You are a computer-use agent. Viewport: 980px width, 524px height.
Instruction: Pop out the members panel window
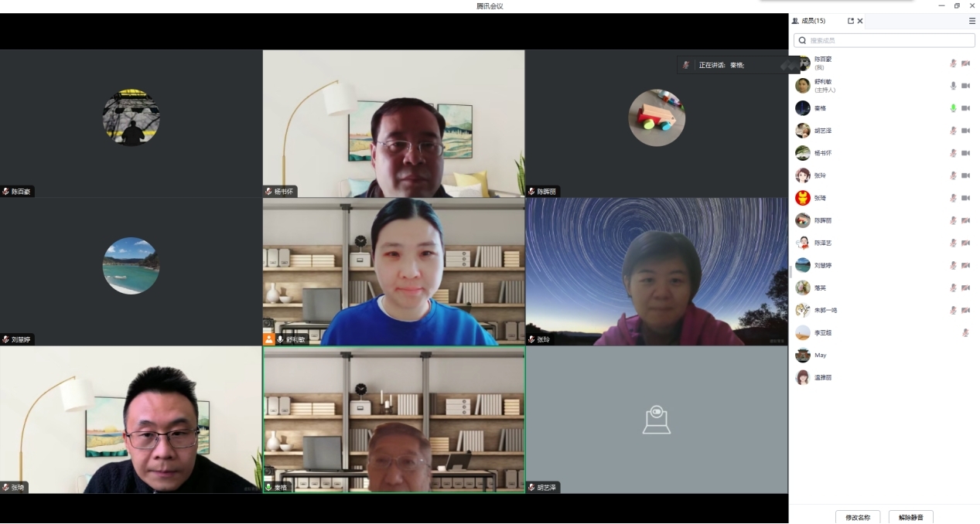point(851,21)
